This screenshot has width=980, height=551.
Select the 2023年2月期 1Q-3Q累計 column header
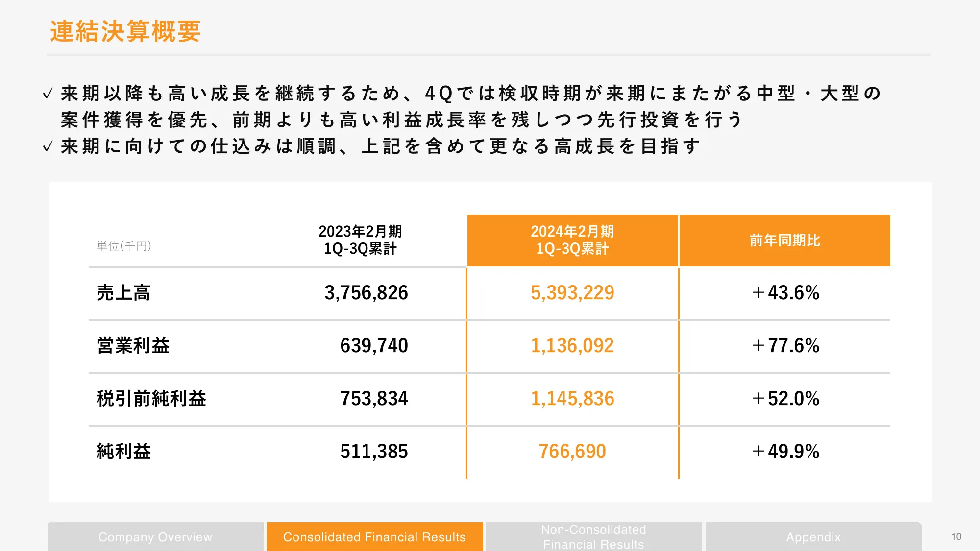(360, 240)
